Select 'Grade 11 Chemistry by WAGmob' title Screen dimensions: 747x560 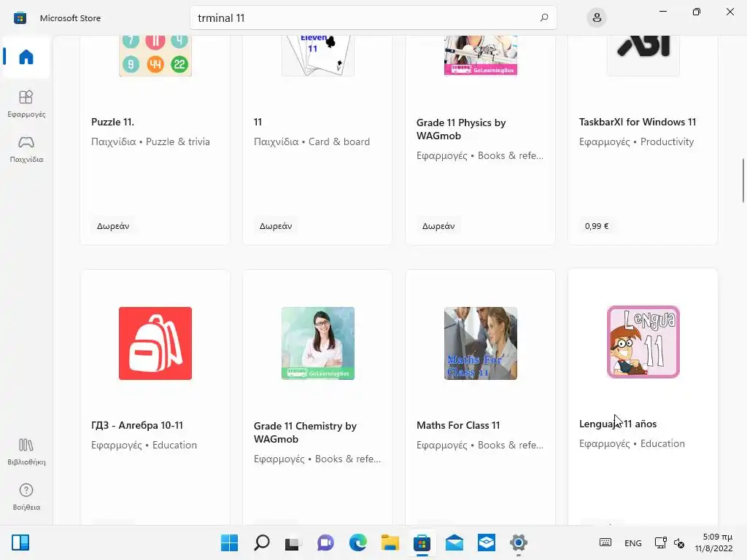pos(305,432)
